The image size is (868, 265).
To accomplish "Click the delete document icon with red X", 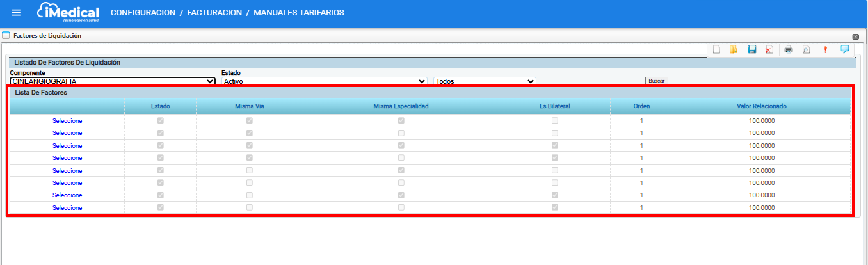I will click(769, 49).
